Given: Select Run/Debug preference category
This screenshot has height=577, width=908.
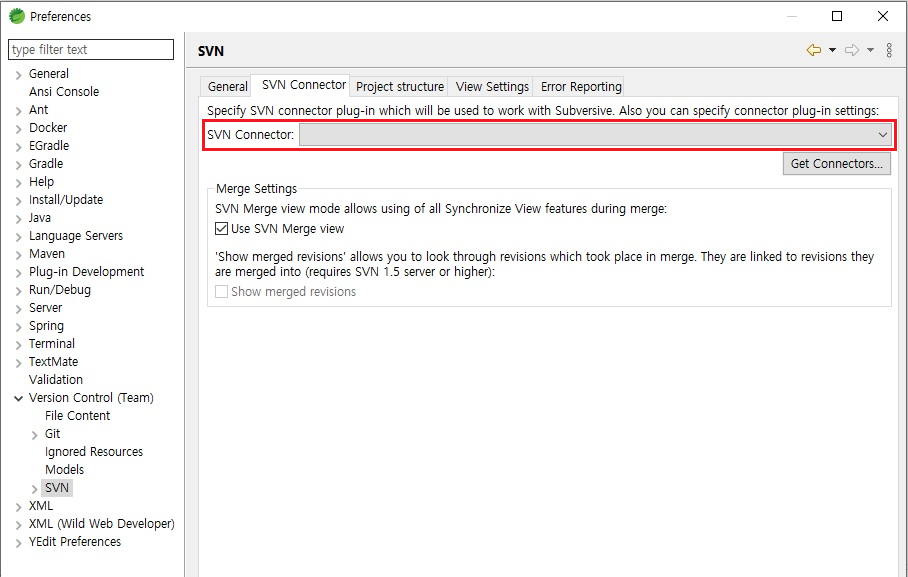Looking at the screenshot, I should click(60, 289).
